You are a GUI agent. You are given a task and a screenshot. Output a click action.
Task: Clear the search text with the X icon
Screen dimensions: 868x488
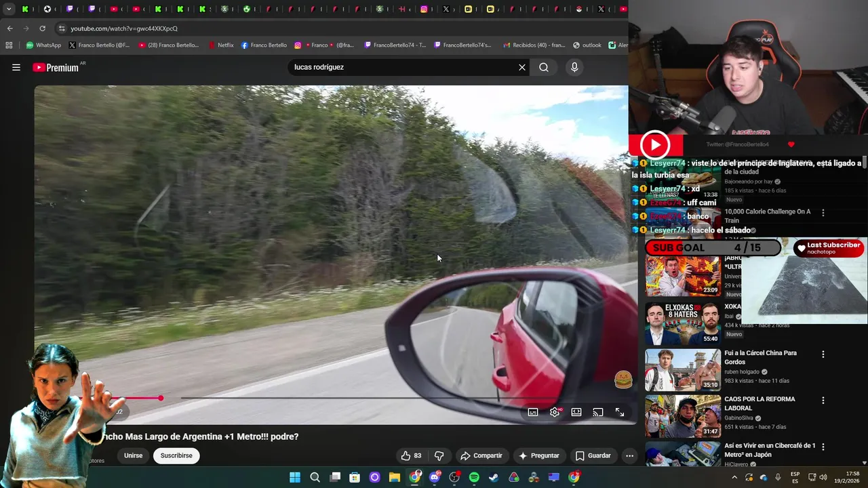point(522,67)
